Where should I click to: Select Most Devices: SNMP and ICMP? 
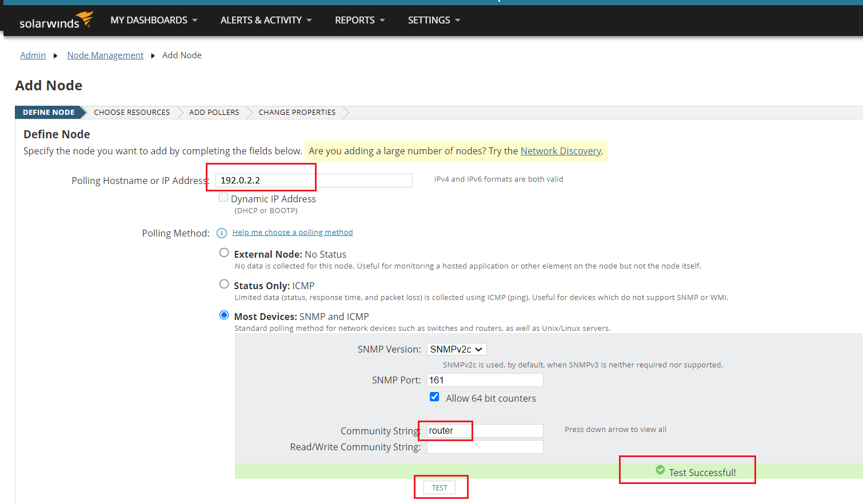224,315
